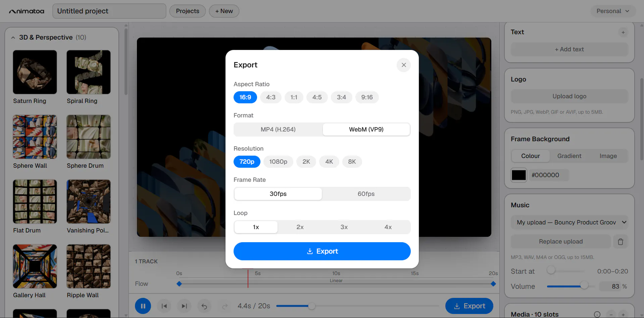Click the Flow track end keyframe diamond

pyautogui.click(x=493, y=284)
